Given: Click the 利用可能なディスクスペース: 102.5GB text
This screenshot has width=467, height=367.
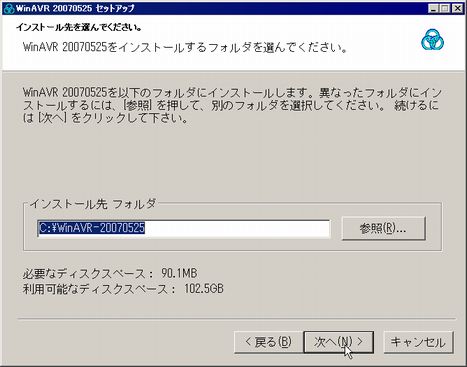Looking at the screenshot, I should pos(123,289).
